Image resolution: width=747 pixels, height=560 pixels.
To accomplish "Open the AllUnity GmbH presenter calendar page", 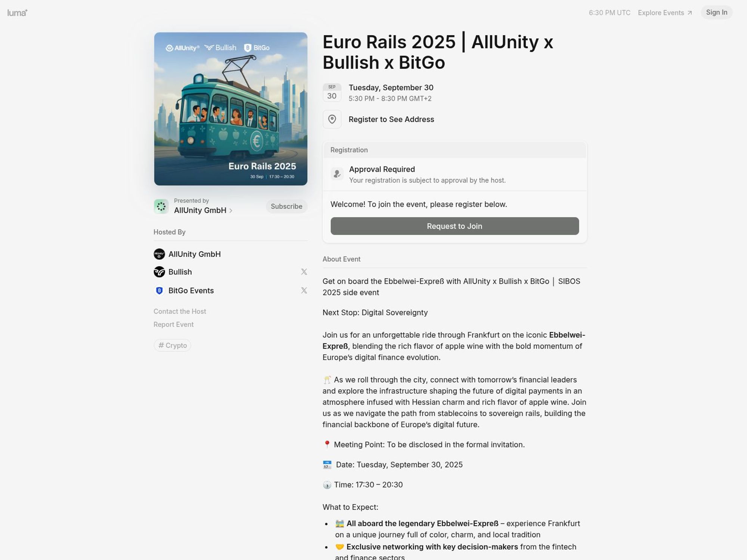I will tap(200, 210).
